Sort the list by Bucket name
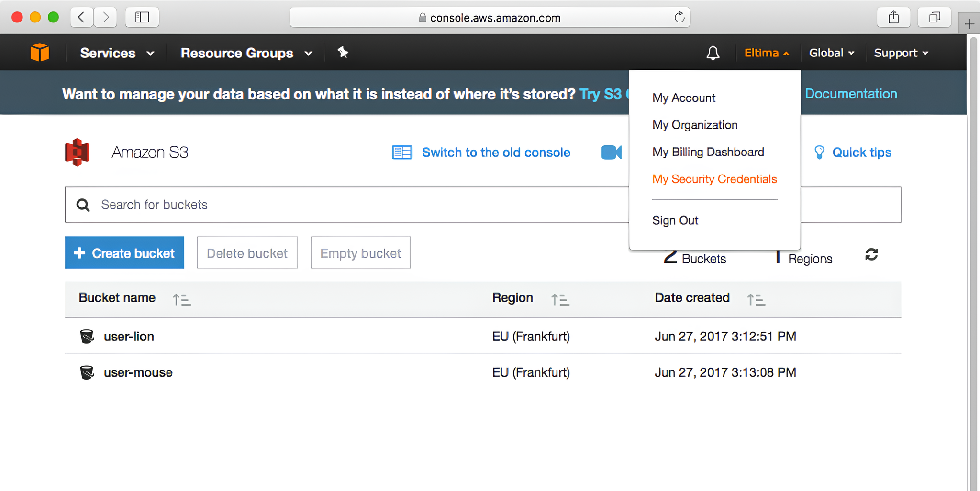 (182, 299)
